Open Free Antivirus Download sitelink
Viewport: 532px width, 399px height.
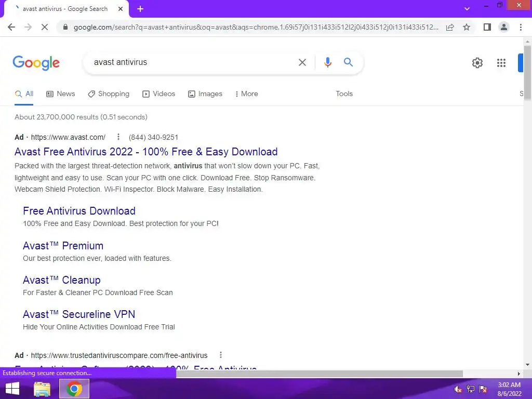79,211
